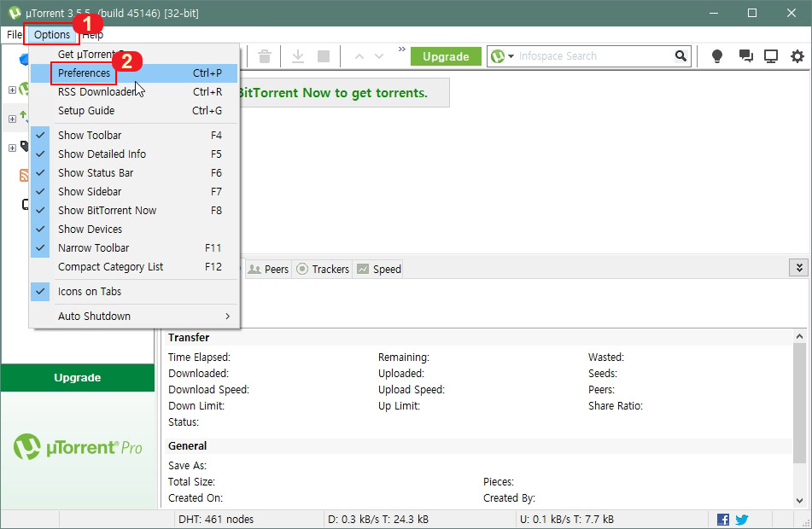Click the info pane scrollbar up arrow
This screenshot has width=812, height=529.
[799, 336]
